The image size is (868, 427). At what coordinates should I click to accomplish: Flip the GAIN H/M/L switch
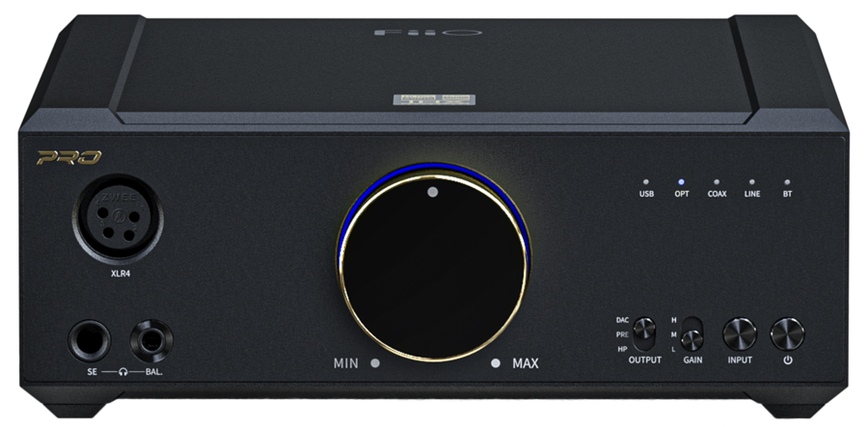tap(692, 337)
